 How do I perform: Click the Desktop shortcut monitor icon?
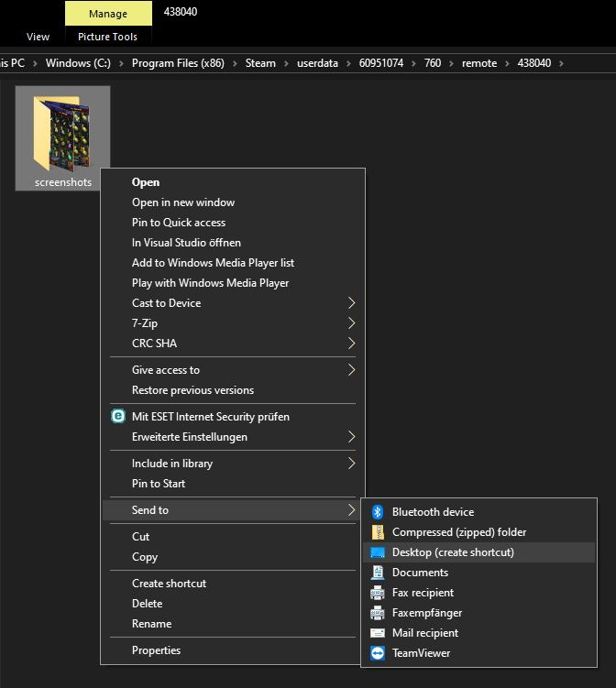coord(378,552)
